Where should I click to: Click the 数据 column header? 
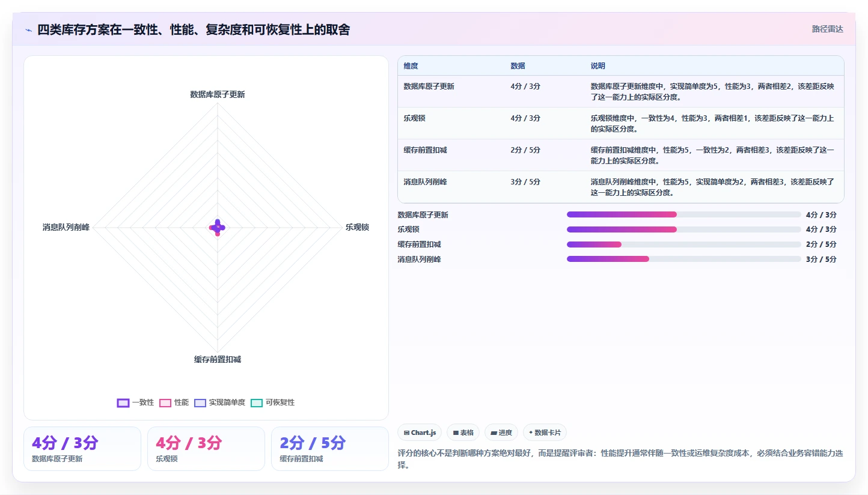[x=518, y=65]
